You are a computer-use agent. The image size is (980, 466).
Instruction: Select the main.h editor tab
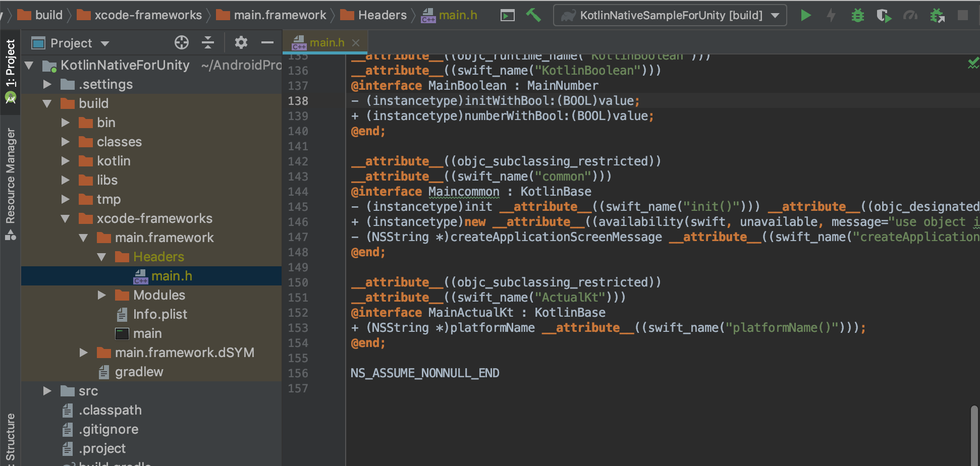click(326, 43)
